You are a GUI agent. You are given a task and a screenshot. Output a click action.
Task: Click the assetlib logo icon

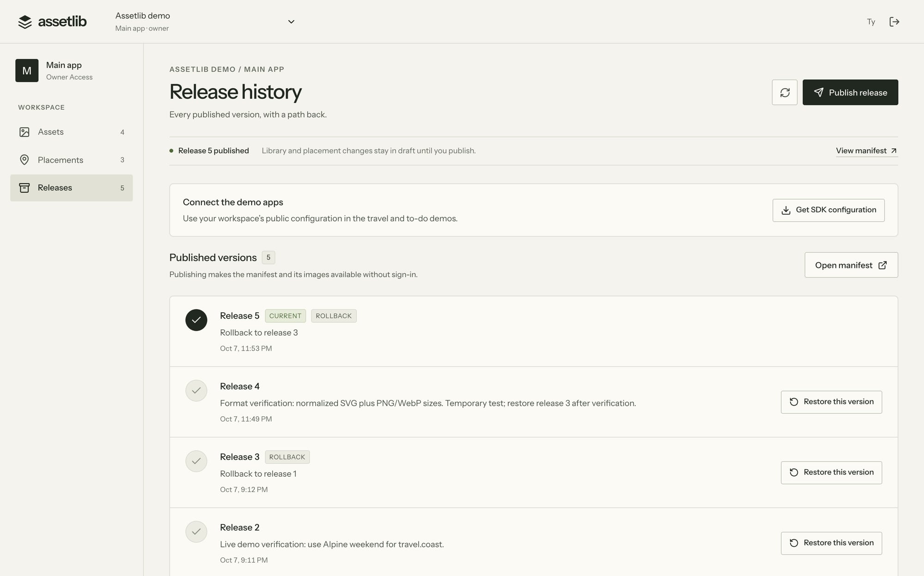(x=25, y=22)
